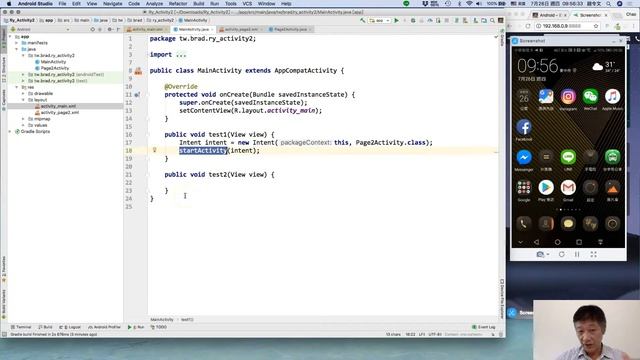Expand the manifests folder
This screenshot has height=360, width=640.
click(17, 43)
